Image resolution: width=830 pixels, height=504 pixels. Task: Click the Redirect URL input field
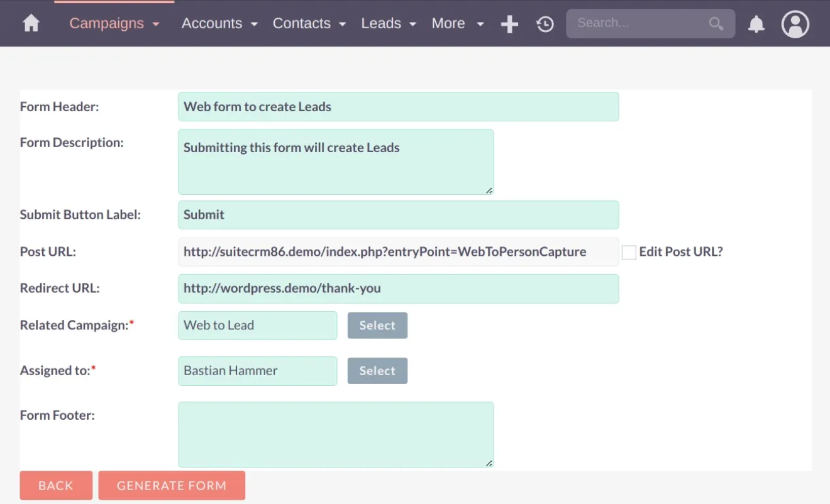tap(398, 288)
